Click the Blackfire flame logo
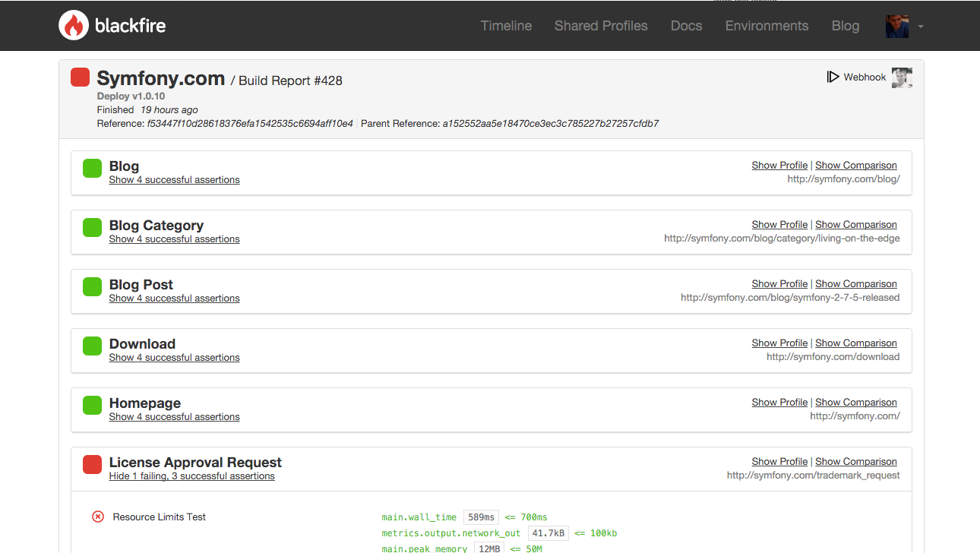Viewport: 980px width, 553px height. (x=74, y=26)
